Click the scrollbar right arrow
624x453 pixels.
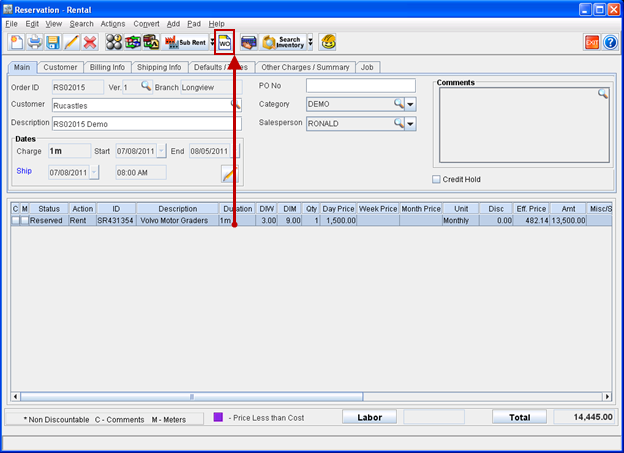click(x=607, y=396)
